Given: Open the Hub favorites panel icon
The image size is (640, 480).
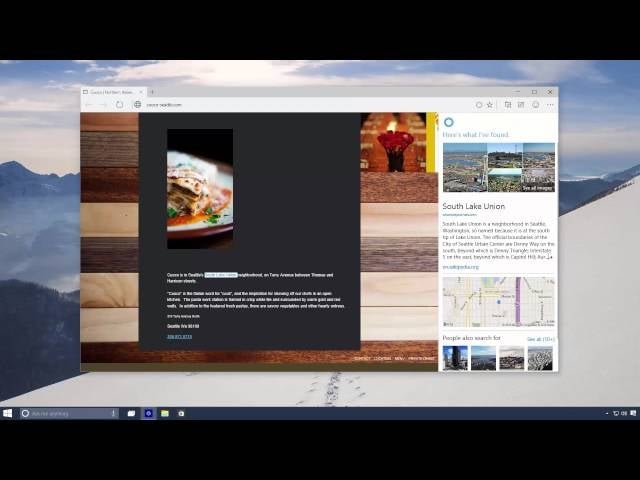Looking at the screenshot, I should point(508,104).
